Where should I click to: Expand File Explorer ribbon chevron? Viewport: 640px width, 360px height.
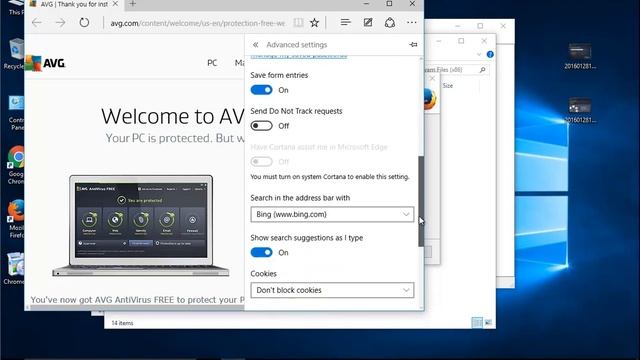(x=479, y=54)
